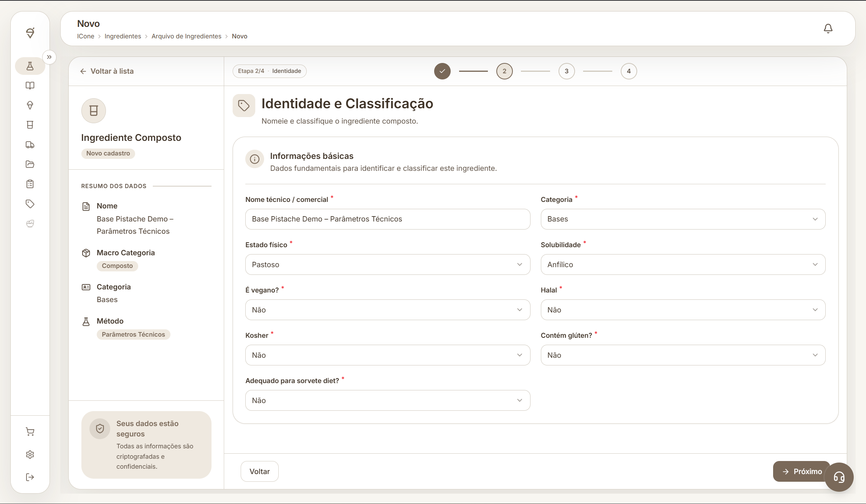866x504 pixels.
Task: Jump to step 3 in the stepper
Action: [567, 71]
